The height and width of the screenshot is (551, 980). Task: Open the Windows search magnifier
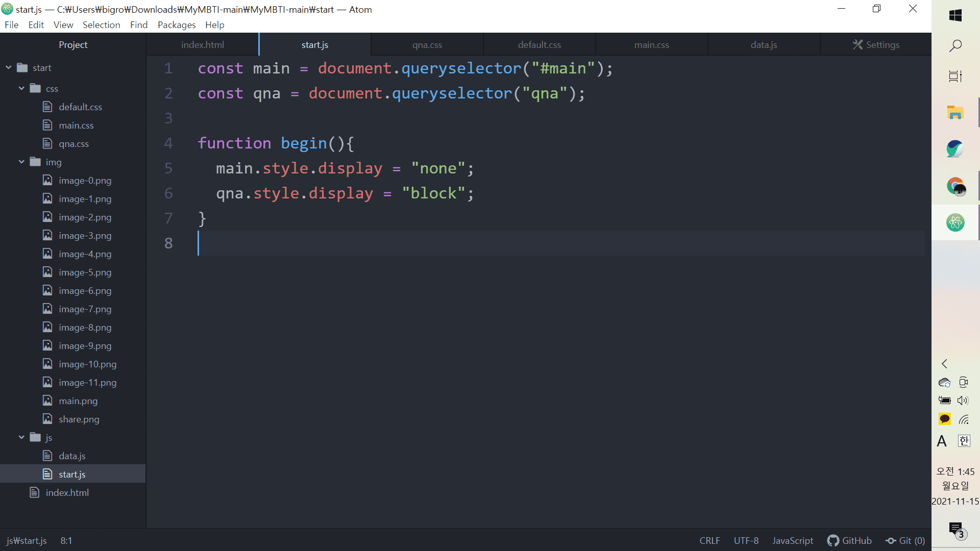(x=955, y=46)
